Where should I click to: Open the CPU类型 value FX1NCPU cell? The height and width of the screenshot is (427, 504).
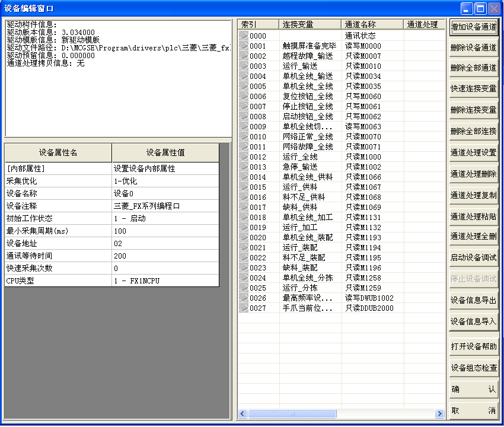tap(166, 281)
